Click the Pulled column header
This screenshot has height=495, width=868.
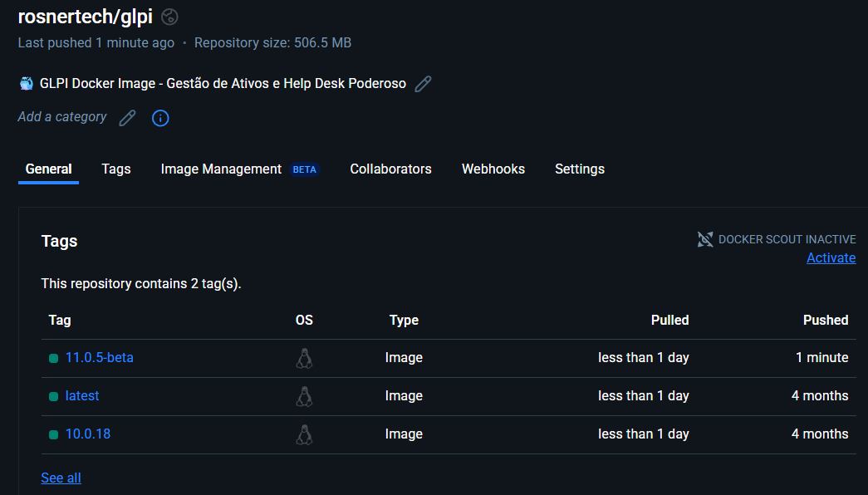pyautogui.click(x=669, y=320)
